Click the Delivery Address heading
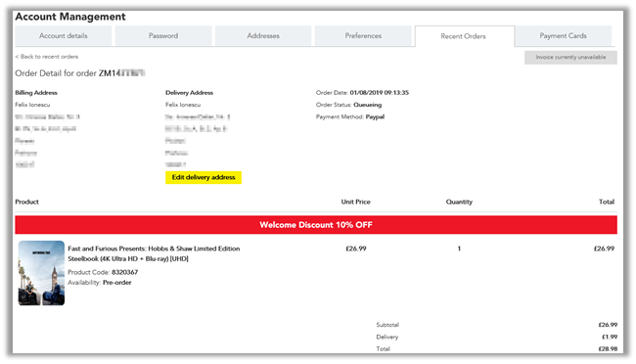Viewport: 636px width, 364px height. [189, 93]
